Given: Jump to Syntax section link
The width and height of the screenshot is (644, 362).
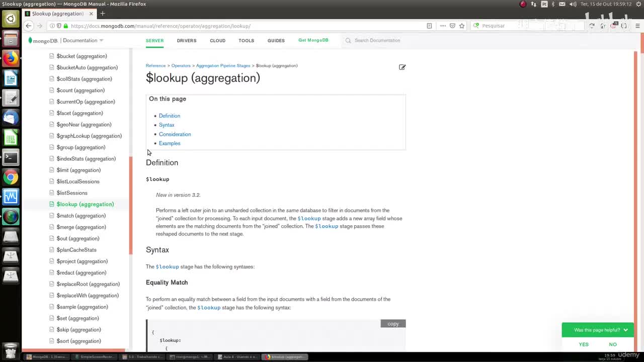Looking at the screenshot, I should (167, 125).
